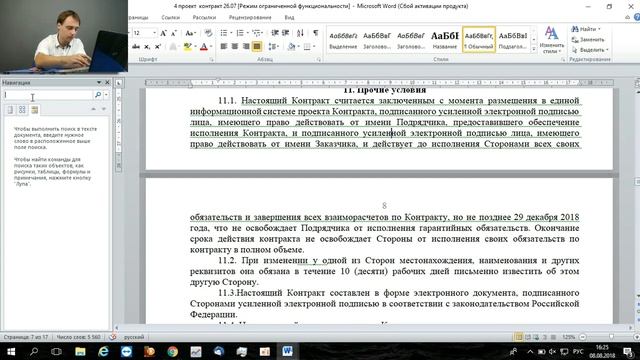Image resolution: width=640 pixels, height=360 pixels.
Task: Click zoom slider in status bar
Action: (611, 337)
